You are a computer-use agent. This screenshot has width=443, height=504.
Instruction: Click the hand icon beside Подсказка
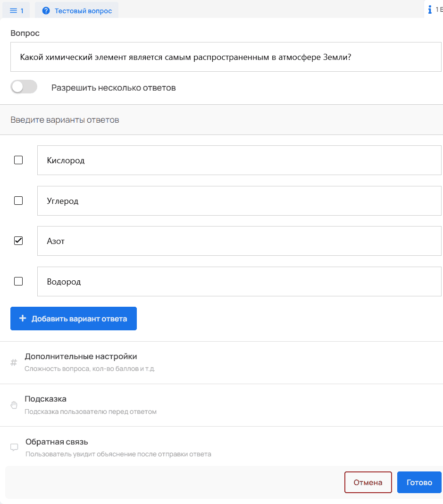(14, 405)
